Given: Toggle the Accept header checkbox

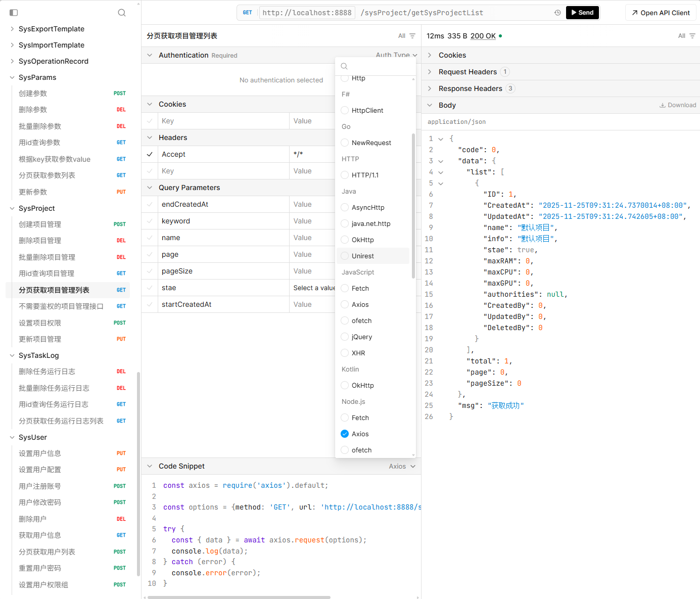Looking at the screenshot, I should pyautogui.click(x=150, y=154).
